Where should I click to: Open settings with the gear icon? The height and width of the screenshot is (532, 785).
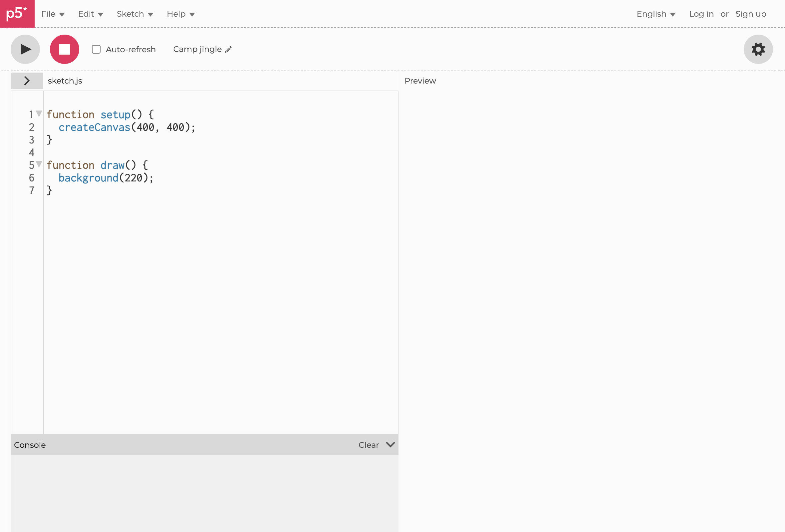[x=758, y=49]
